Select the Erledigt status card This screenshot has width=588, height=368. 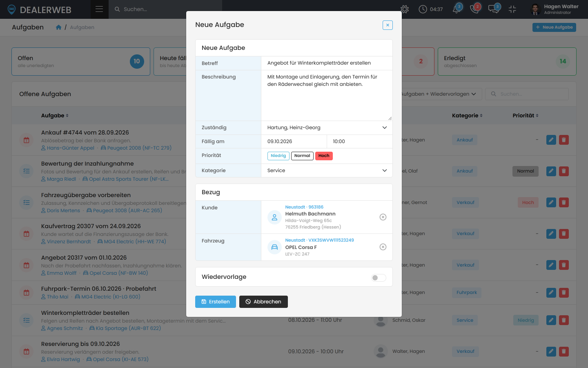coord(507,62)
